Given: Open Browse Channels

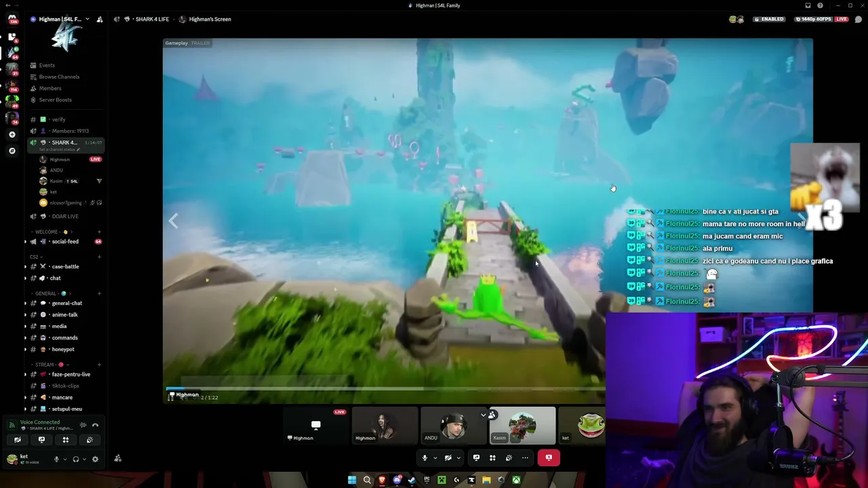Looking at the screenshot, I should click(x=66, y=77).
